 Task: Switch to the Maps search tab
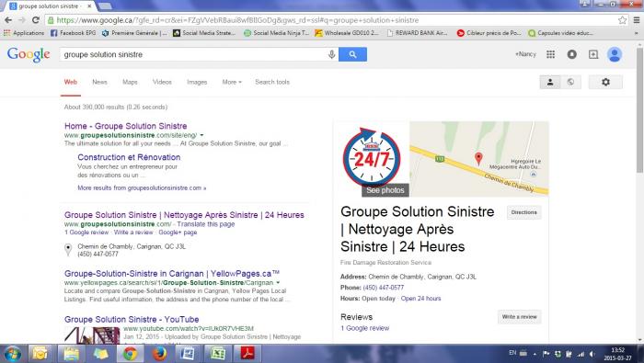pos(130,82)
